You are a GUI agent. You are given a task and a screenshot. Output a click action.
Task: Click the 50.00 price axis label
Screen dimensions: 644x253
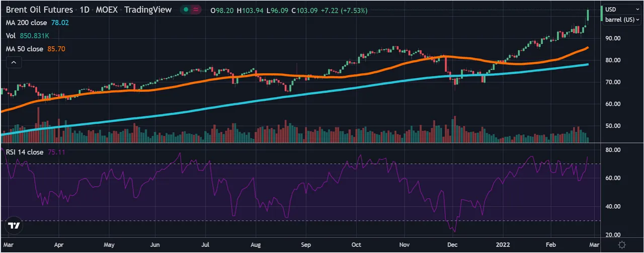click(x=612, y=126)
